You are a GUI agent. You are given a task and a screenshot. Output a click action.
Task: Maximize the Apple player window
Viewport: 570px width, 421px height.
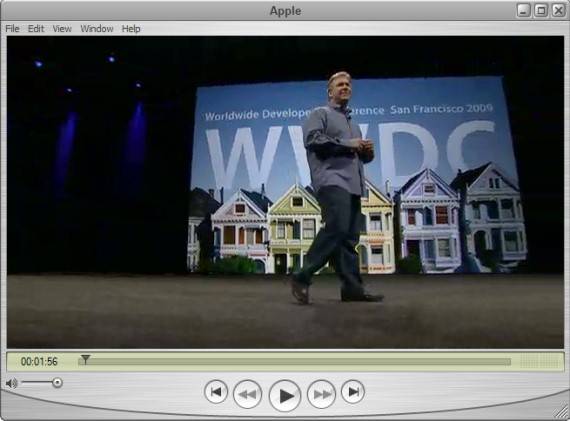[x=541, y=10]
